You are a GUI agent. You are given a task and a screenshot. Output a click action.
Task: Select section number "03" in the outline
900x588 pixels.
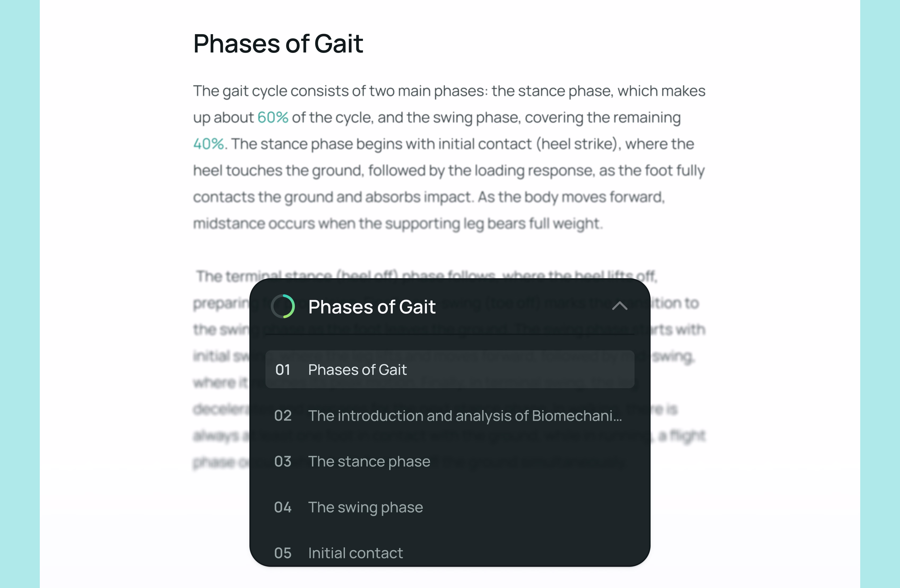tap(283, 461)
